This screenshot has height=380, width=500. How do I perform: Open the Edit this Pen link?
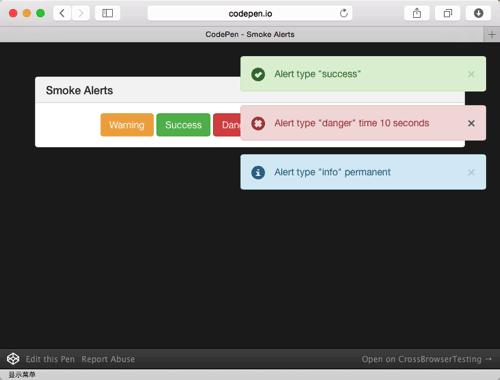click(50, 359)
